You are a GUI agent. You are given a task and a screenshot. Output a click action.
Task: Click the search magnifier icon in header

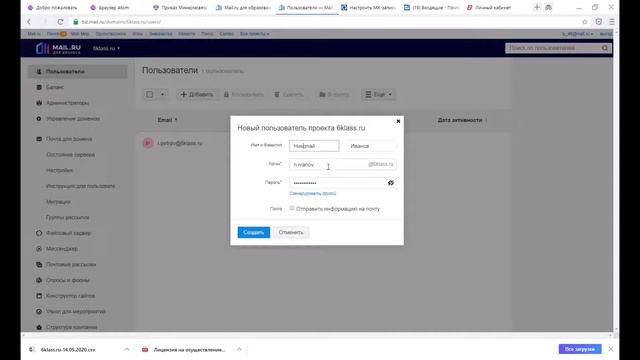pos(605,48)
